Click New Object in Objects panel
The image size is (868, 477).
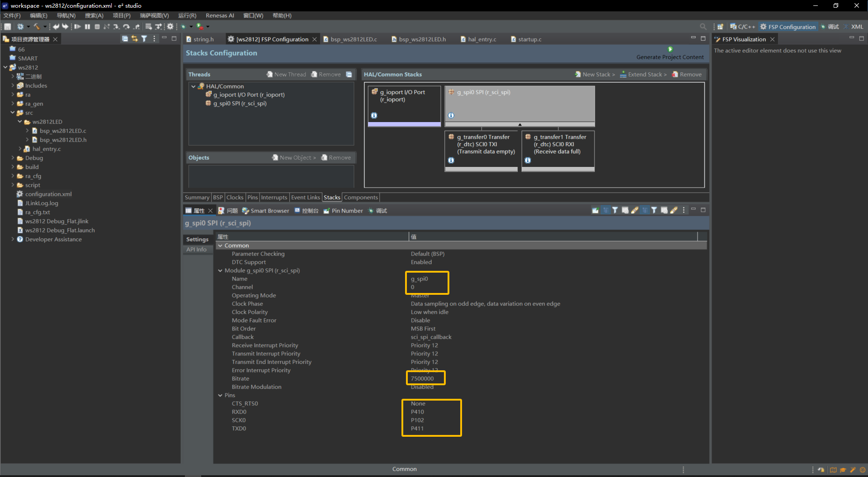tap(294, 157)
